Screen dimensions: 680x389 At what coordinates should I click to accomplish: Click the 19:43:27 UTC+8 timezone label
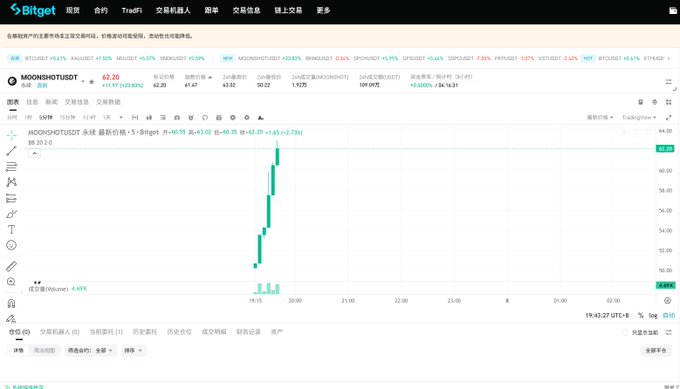607,315
